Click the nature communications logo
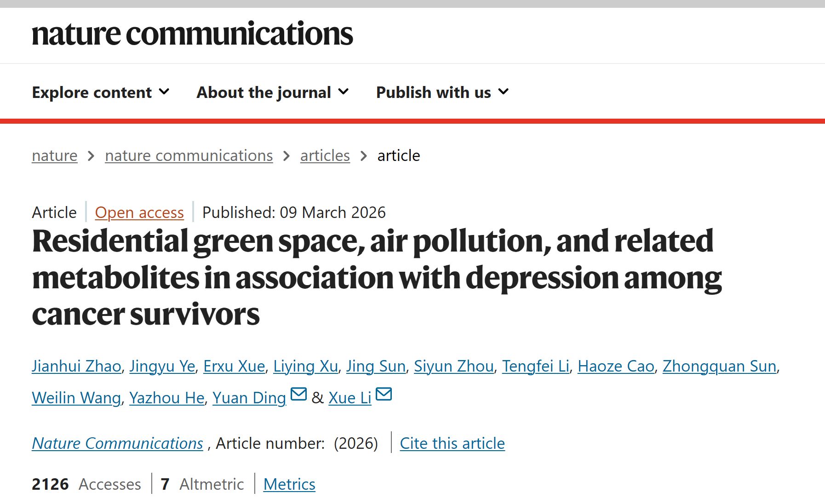Screen dimensions: 825x504 click(x=192, y=34)
